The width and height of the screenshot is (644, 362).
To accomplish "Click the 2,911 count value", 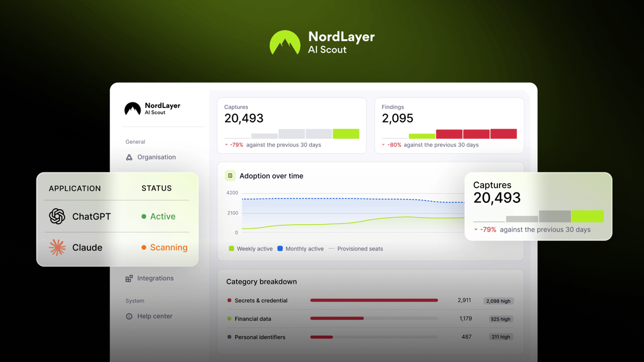I will pyautogui.click(x=464, y=300).
